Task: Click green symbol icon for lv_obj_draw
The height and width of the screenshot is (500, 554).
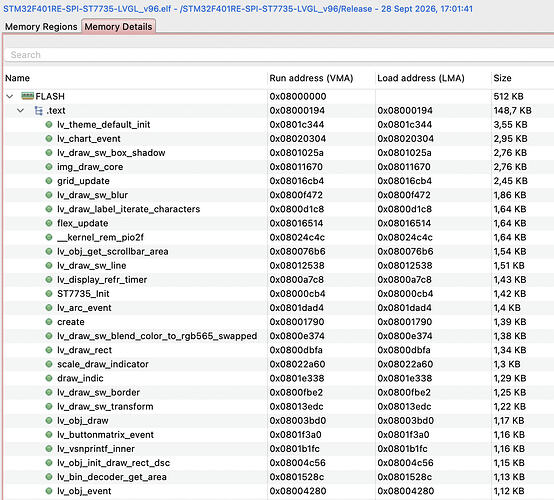Action: (x=49, y=420)
